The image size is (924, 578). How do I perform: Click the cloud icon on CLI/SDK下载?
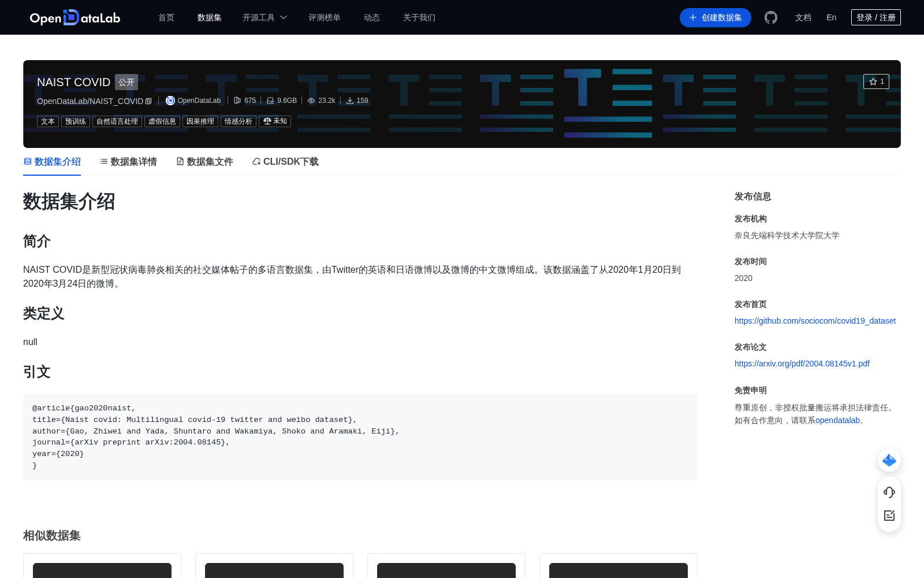click(x=256, y=162)
